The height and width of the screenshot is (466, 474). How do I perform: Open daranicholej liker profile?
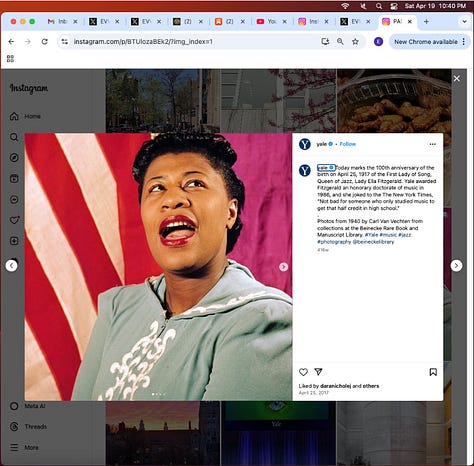(335, 386)
